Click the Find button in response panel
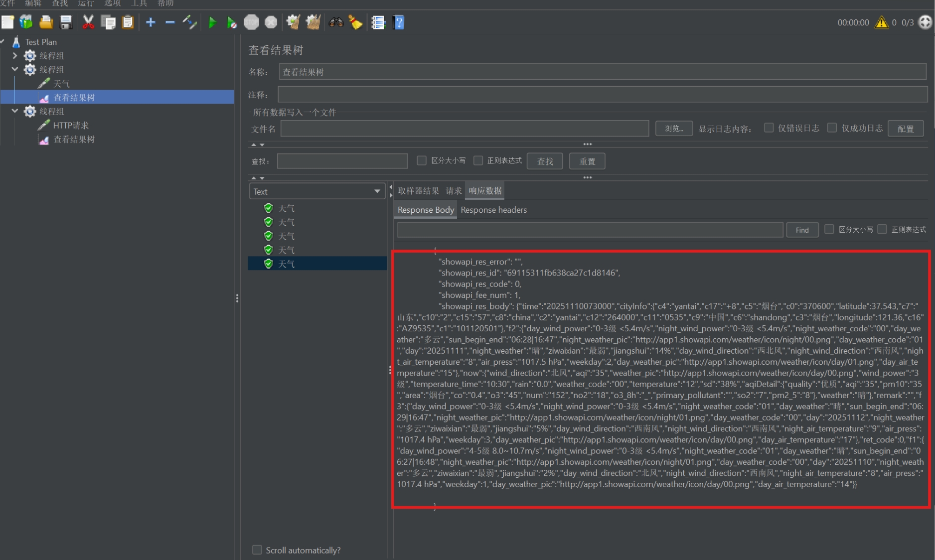The image size is (935, 560). (x=802, y=230)
